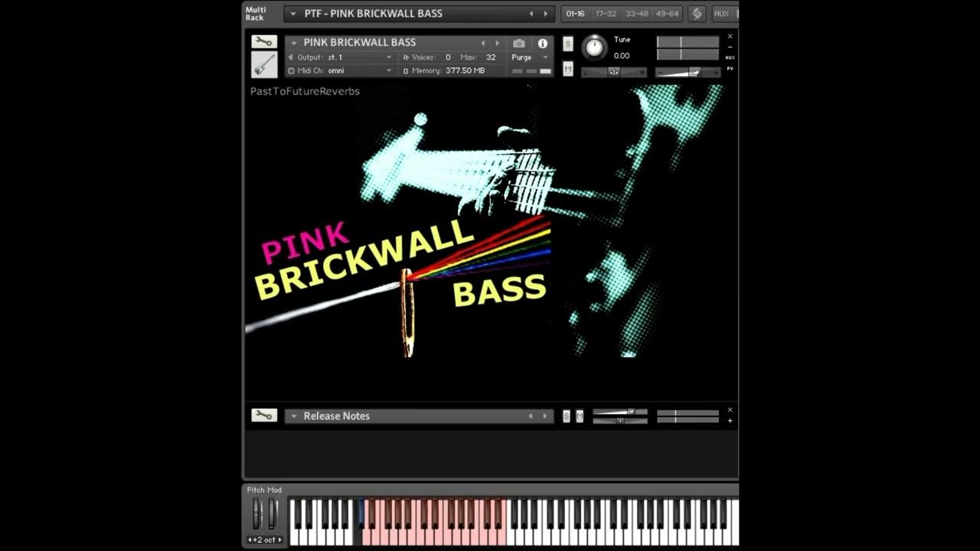Click the Release Notes volume slider
The height and width of the screenshot is (551, 980).
pyautogui.click(x=620, y=412)
